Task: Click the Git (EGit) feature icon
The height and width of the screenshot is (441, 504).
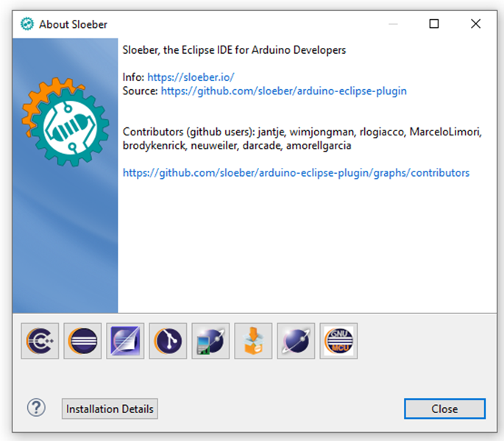Action: (x=168, y=341)
